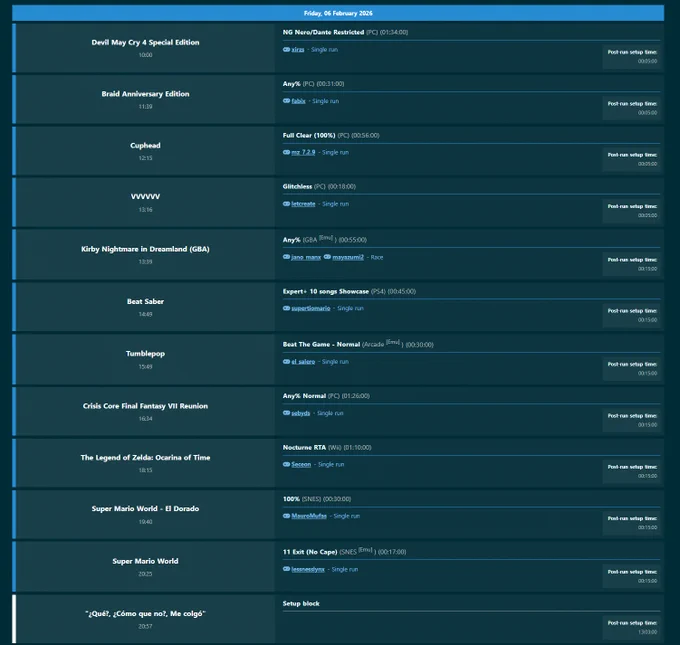
Task: Open the VVVVVV Glitchless runner name link
Action: click(303, 204)
